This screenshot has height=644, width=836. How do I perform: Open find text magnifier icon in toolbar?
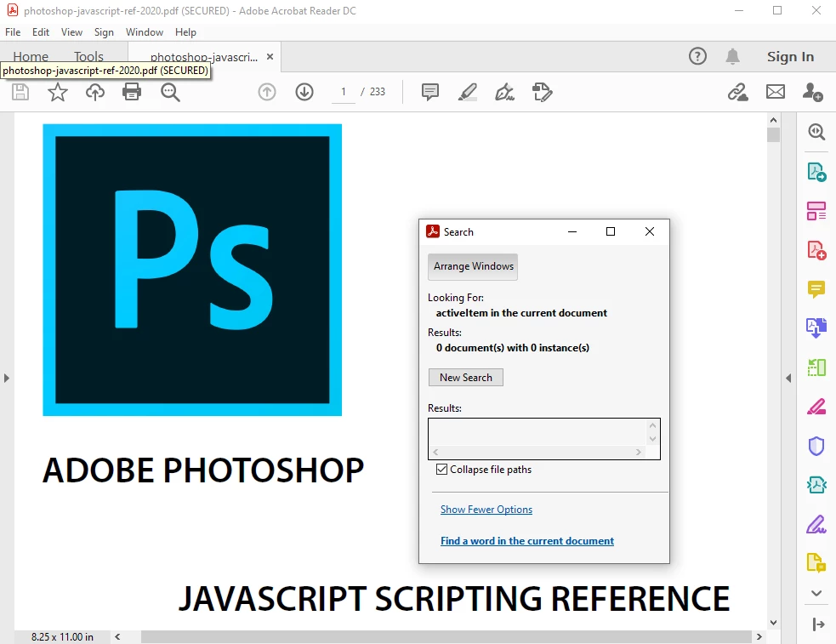170,92
